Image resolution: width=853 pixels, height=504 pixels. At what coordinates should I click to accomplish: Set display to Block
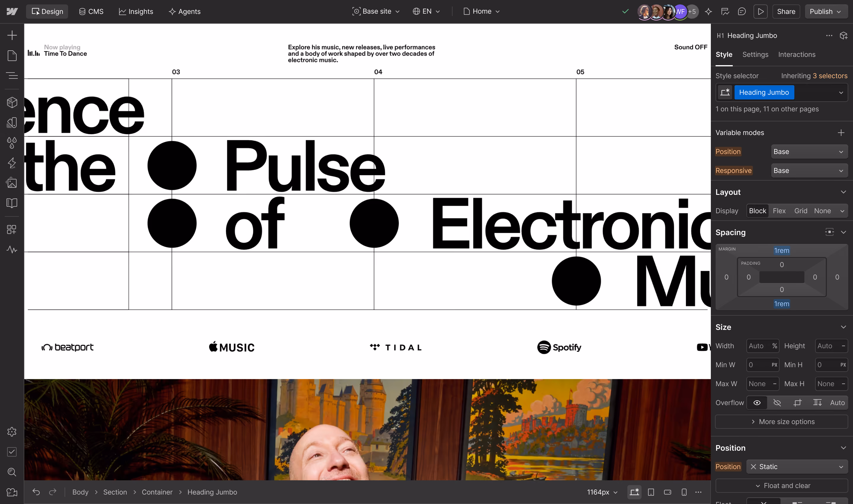click(x=757, y=211)
